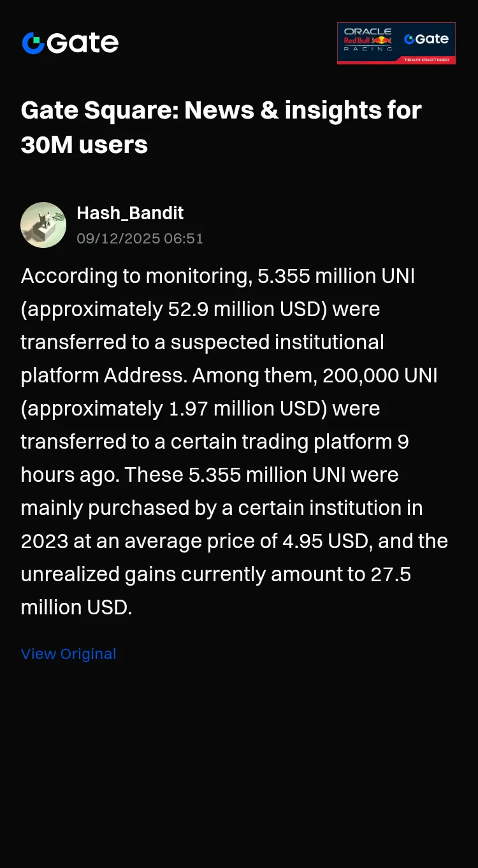Click the '200,000 UNI' amount in post
The height and width of the screenshot is (868, 478).
pyautogui.click(x=380, y=375)
